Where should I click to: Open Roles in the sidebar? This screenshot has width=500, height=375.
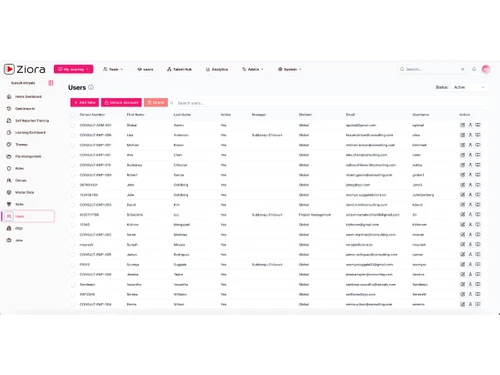19,168
